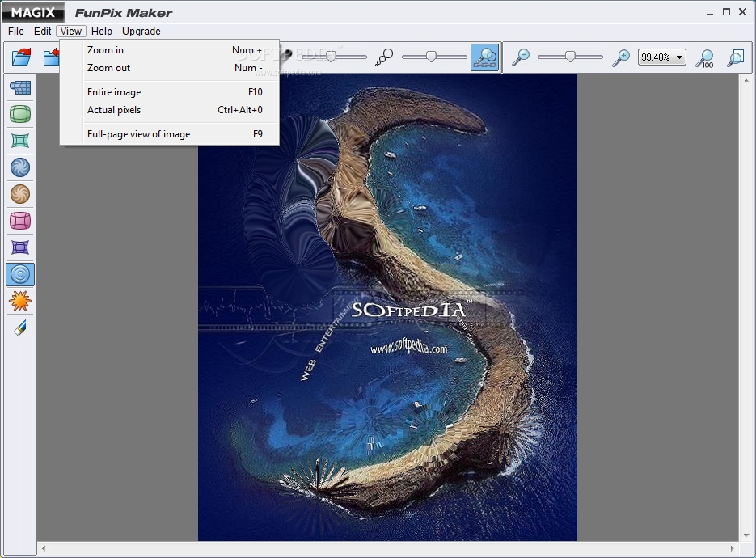
Task: Click the zoom in magnifier icon
Action: [x=621, y=57]
